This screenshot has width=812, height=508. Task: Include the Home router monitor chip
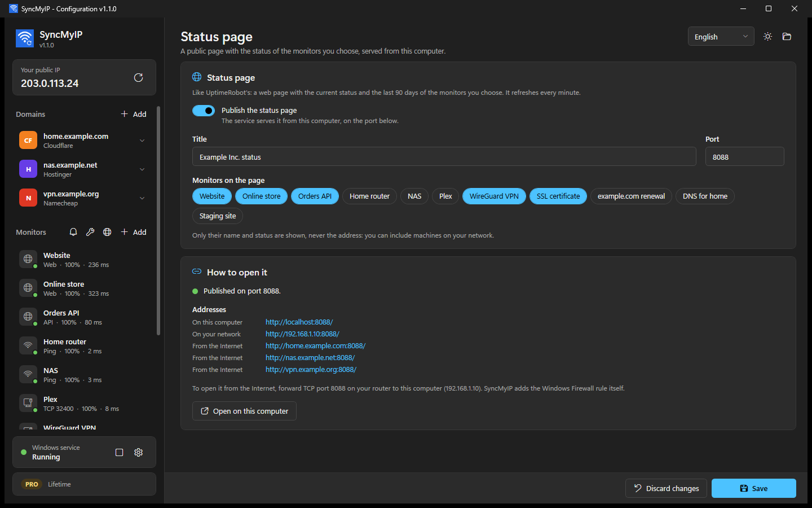point(369,196)
